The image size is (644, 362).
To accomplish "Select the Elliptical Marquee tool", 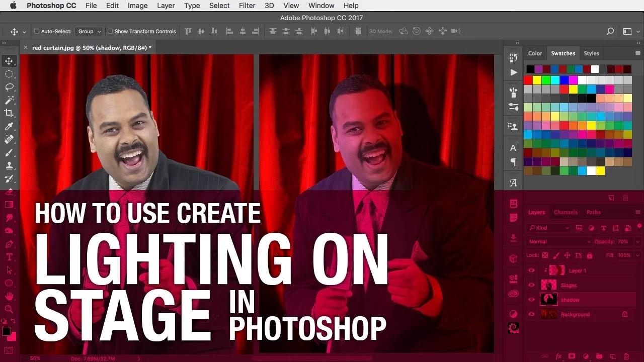I will pos(9,74).
